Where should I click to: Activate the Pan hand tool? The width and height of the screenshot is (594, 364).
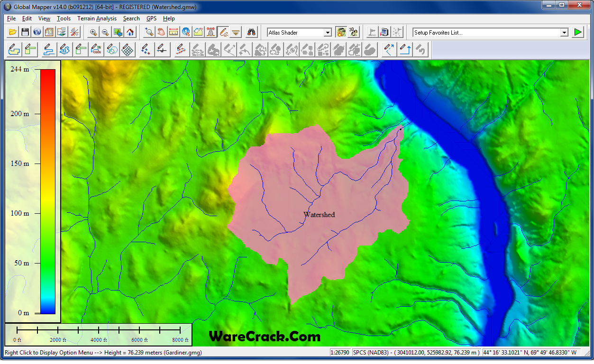161,32
